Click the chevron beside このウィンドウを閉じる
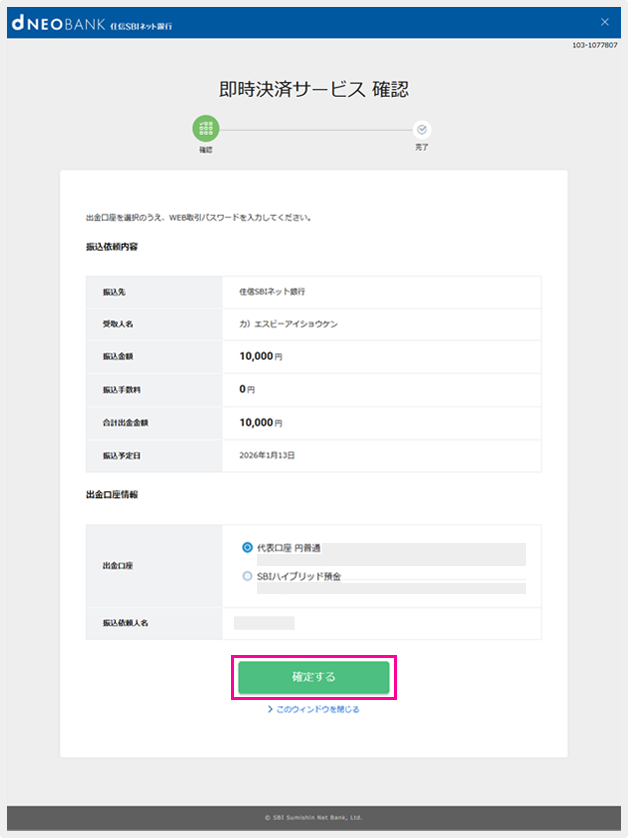The height and width of the screenshot is (838, 628). click(x=270, y=709)
